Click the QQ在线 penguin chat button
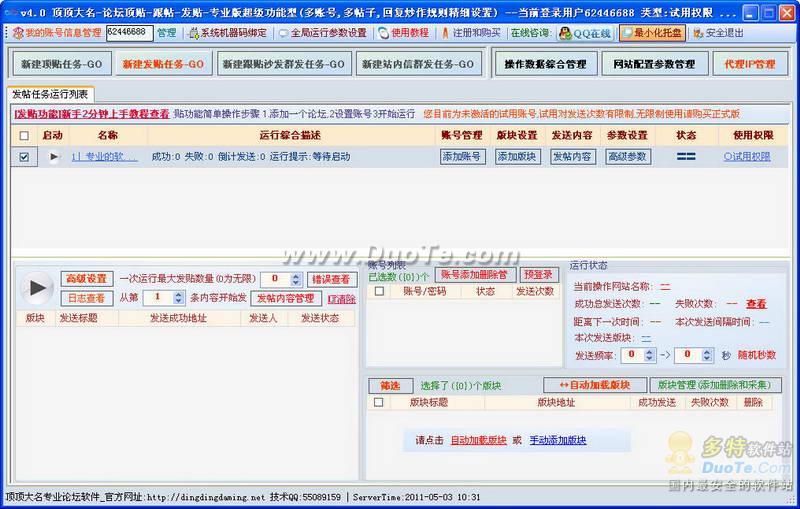The height and width of the screenshot is (509, 800). (585, 34)
